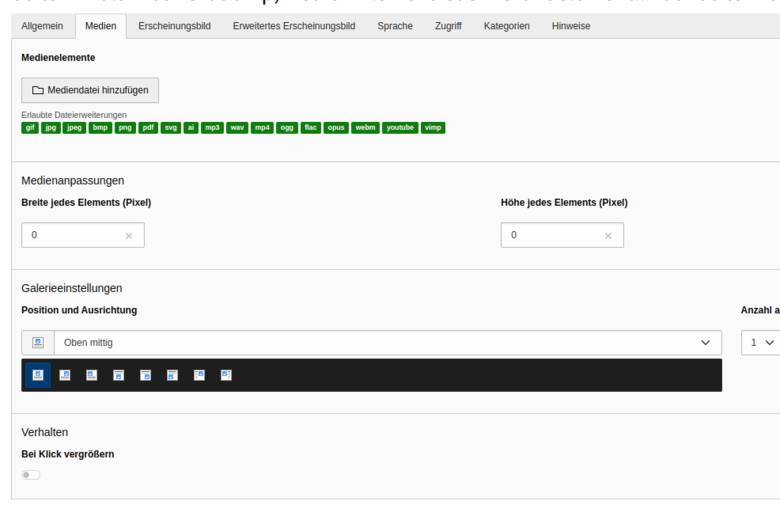The image size is (780, 520).
Task: Select the bottom center image position icon
Action: pyautogui.click(x=118, y=375)
